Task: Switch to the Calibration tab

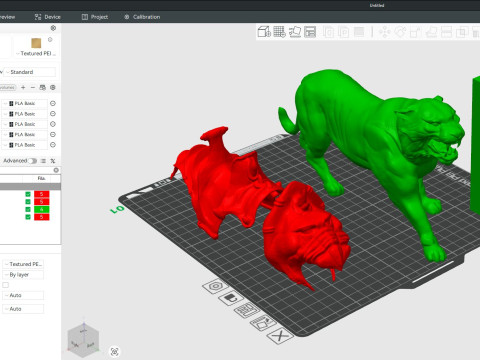Action: click(142, 17)
